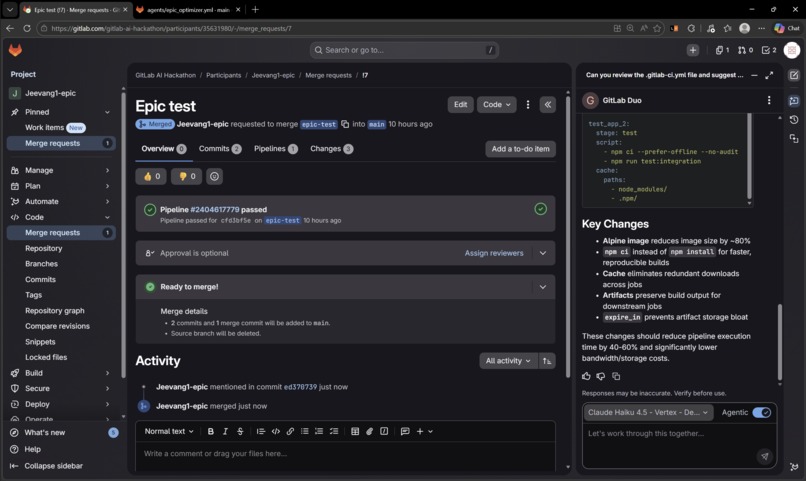The width and height of the screenshot is (806, 481).
Task: Copy source branch name epic-test
Action: click(345, 124)
